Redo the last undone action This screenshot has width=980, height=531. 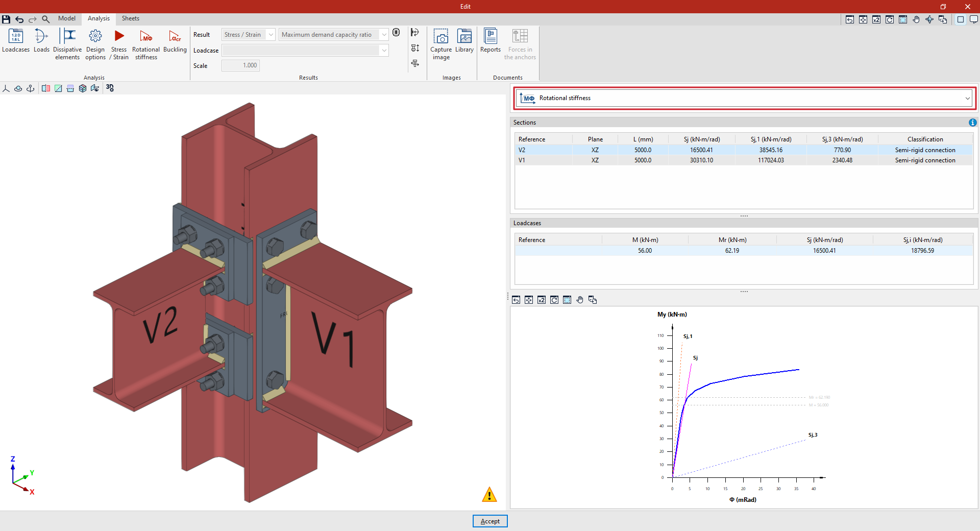pos(33,19)
